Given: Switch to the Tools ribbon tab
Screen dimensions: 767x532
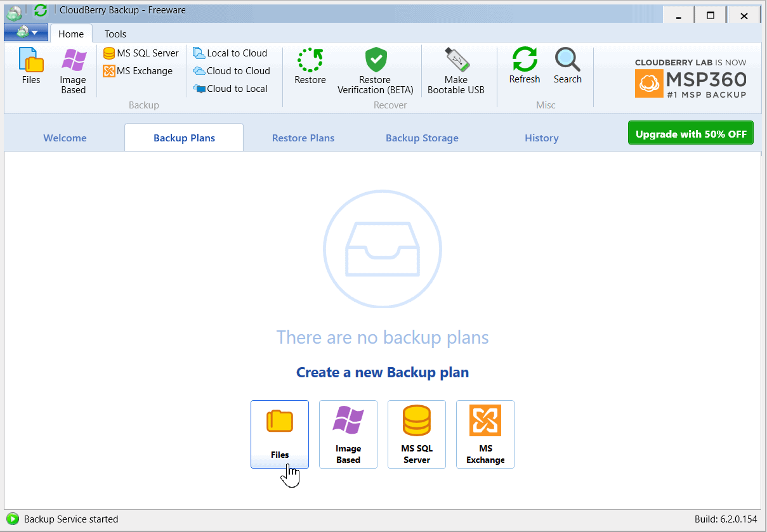Looking at the screenshot, I should [115, 34].
